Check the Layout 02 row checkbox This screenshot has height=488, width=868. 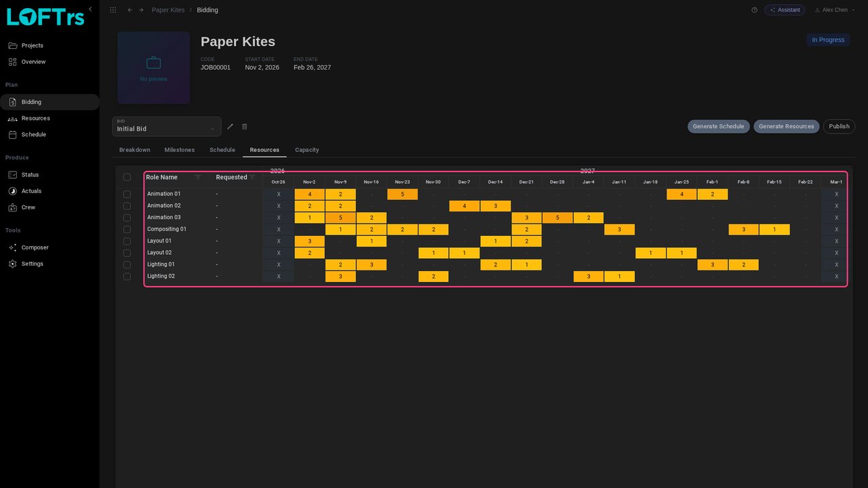point(127,253)
